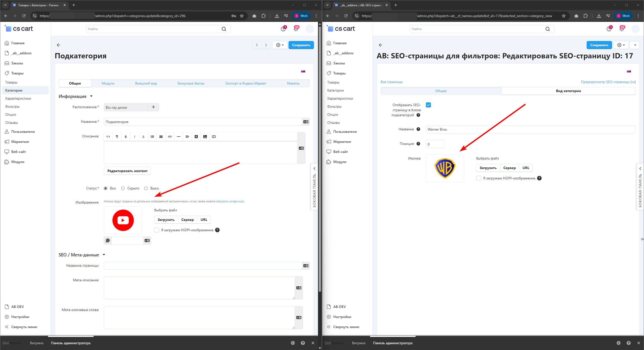Click the HTML source code icon in editor
Viewport: 644px width, 350px height.
108,137
